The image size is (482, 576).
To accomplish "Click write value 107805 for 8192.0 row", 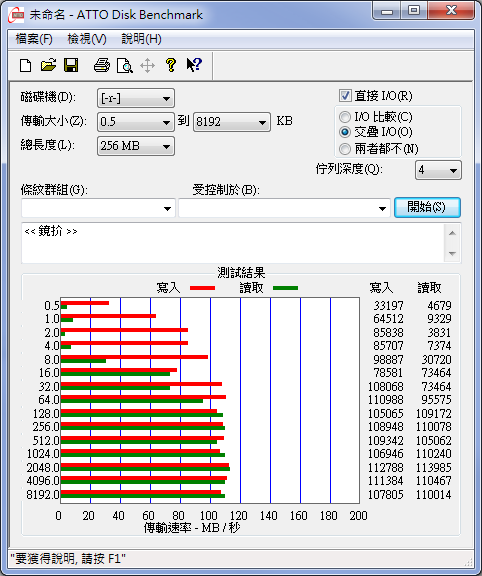I will tap(385, 495).
